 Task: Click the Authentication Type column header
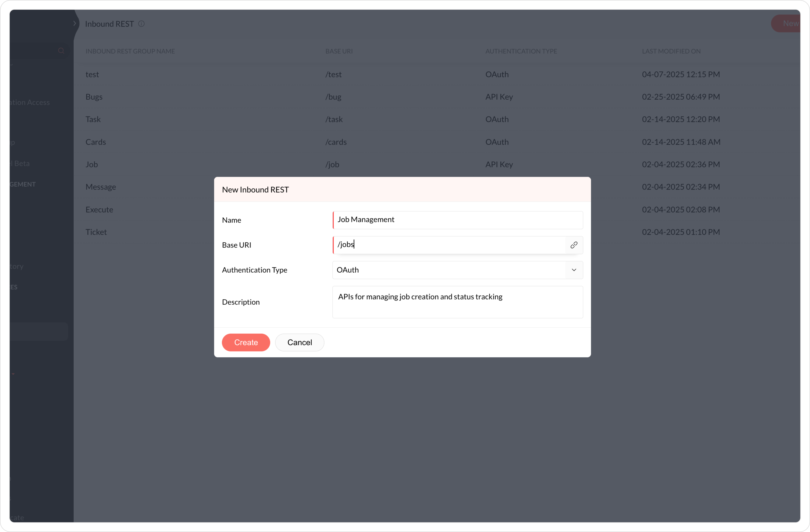[521, 51]
